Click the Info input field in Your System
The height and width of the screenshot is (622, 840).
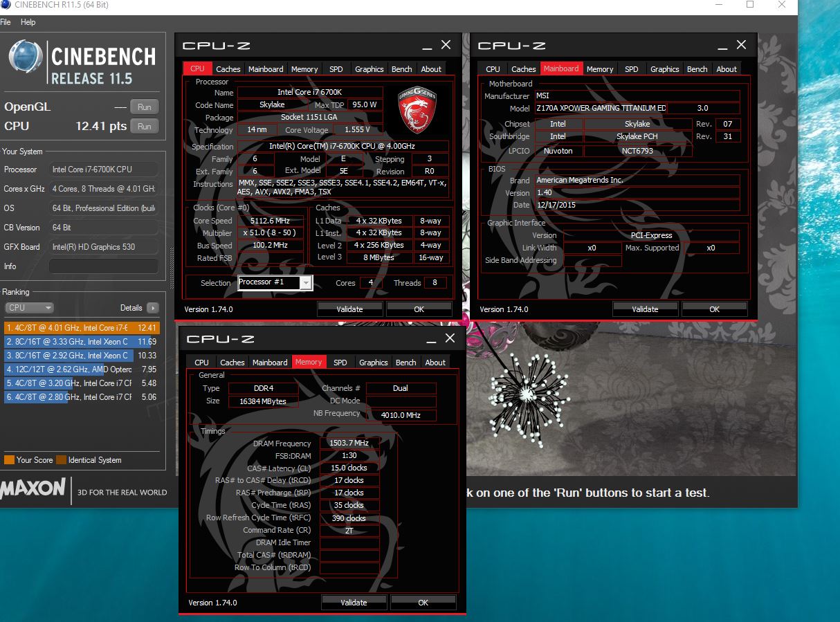pyautogui.click(x=104, y=266)
